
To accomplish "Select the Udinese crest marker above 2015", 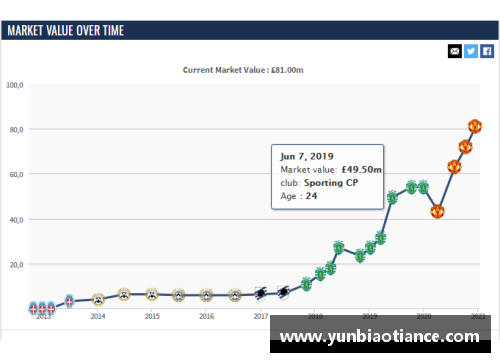I will point(152,294).
